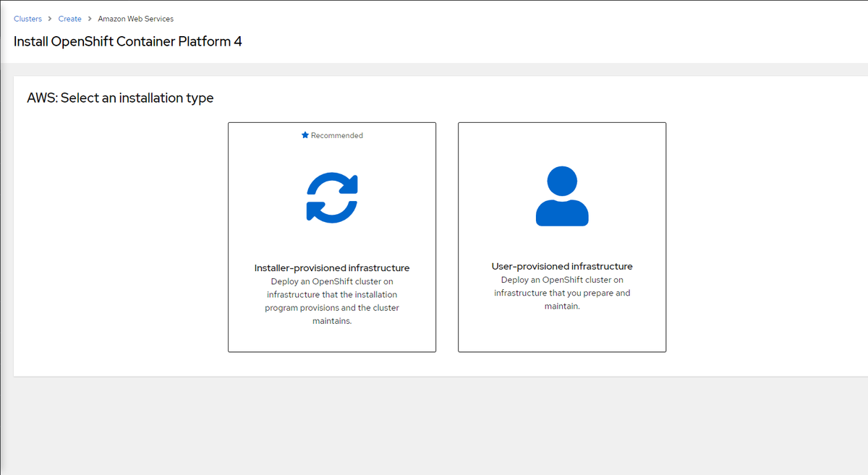Go to the Create breadcrumb link
The height and width of the screenshot is (475, 868).
tap(69, 19)
